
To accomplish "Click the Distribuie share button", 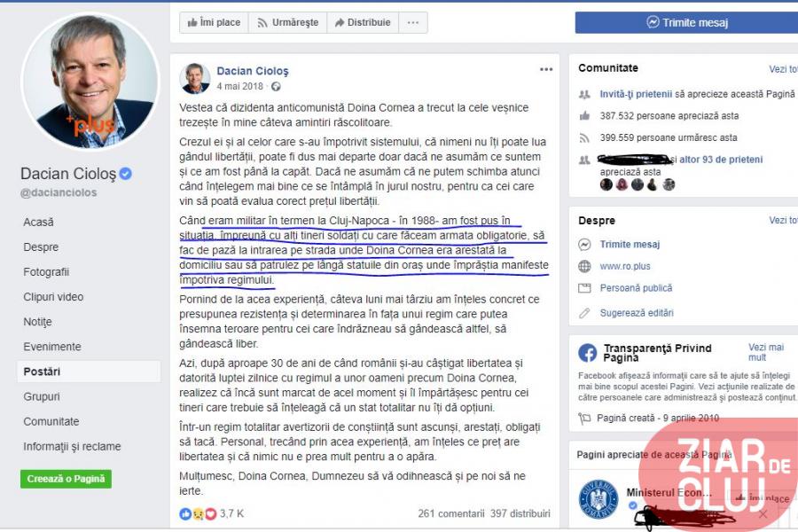I will tap(363, 22).
